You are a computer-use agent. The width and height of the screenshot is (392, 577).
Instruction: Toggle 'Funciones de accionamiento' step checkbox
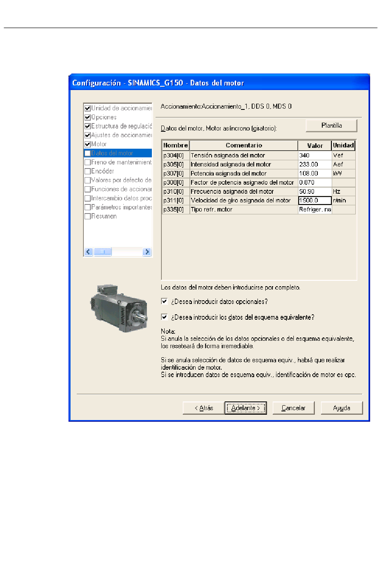(x=87, y=190)
